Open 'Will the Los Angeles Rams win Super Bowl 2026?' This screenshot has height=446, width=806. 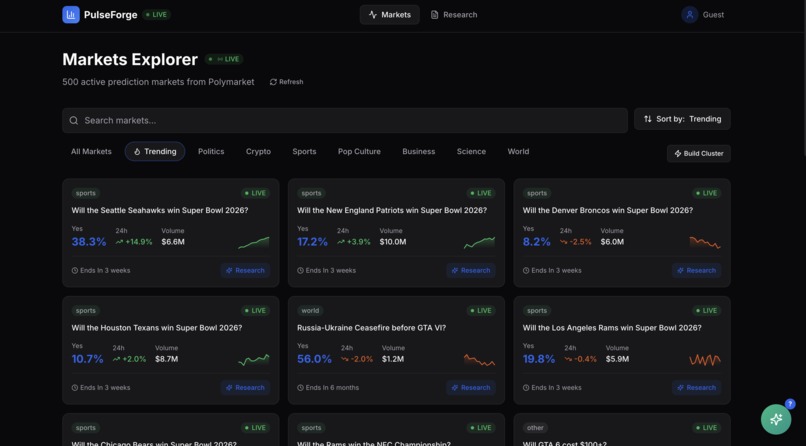(612, 327)
